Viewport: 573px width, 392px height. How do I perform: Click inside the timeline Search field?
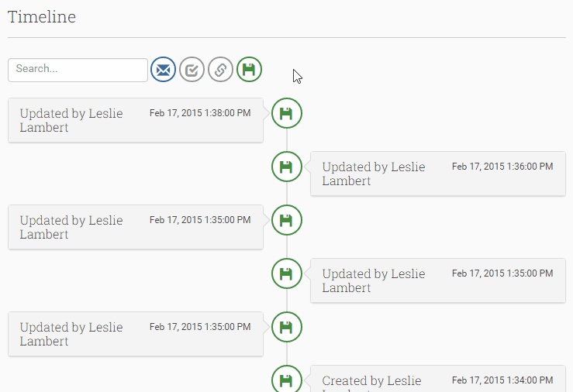pyautogui.click(x=78, y=70)
